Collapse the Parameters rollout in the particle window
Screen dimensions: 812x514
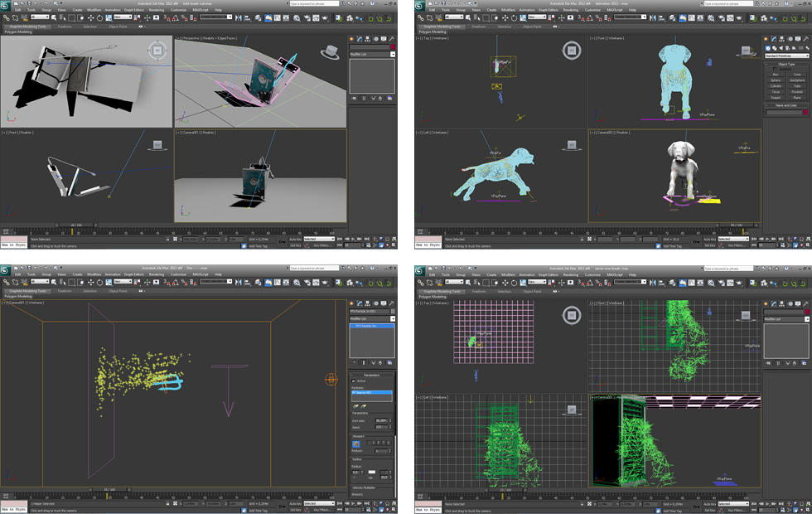click(x=371, y=374)
